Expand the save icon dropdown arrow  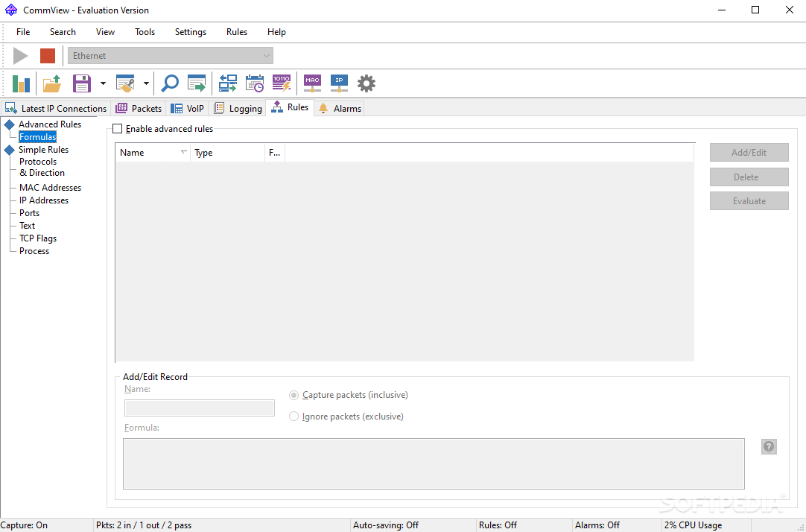pyautogui.click(x=103, y=83)
